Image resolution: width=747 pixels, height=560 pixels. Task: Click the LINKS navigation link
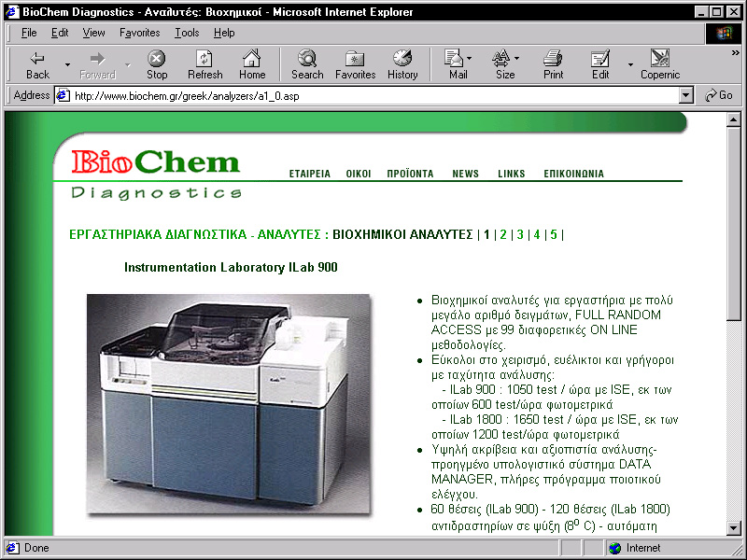(511, 174)
